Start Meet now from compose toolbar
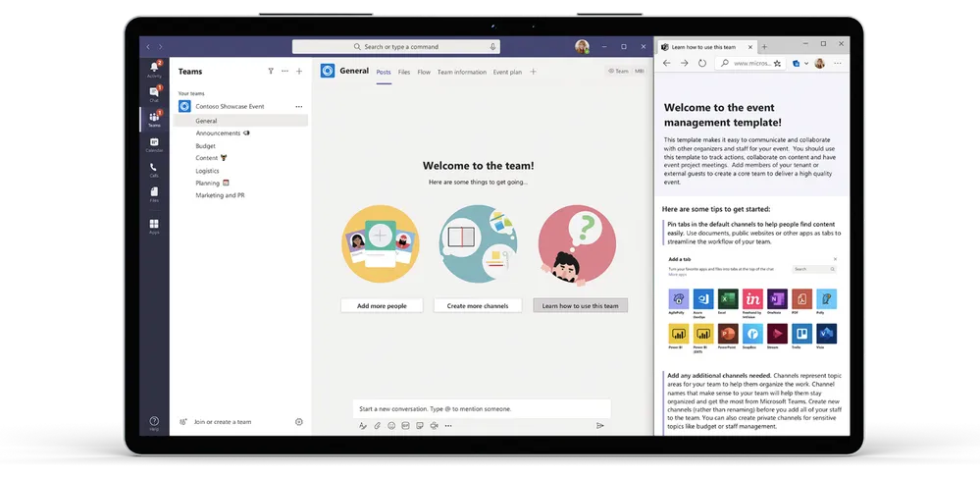980x477 pixels. pos(434,426)
